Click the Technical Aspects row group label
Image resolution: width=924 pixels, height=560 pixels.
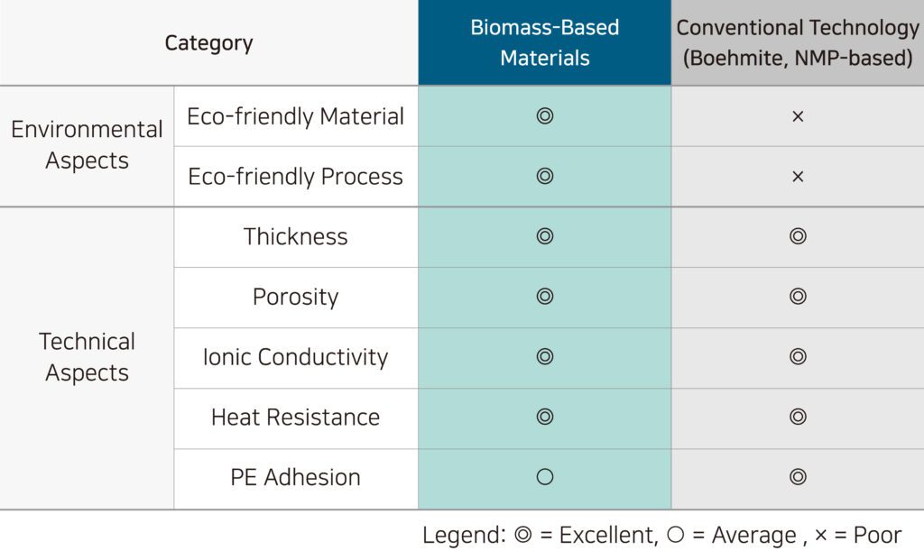click(x=87, y=357)
